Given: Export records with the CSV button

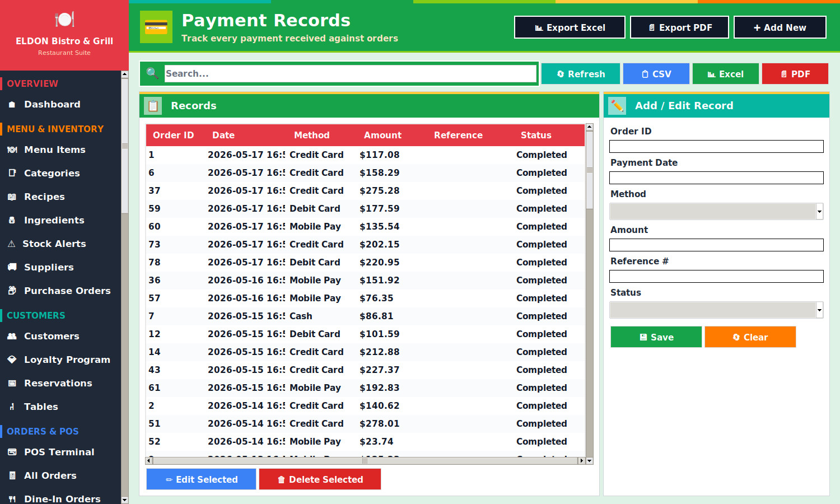Looking at the screenshot, I should 656,74.
